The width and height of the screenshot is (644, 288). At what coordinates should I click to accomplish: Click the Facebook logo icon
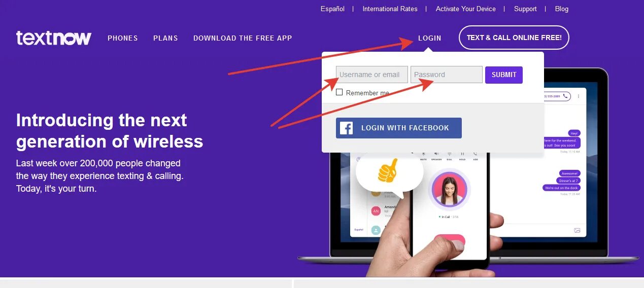[347, 128]
